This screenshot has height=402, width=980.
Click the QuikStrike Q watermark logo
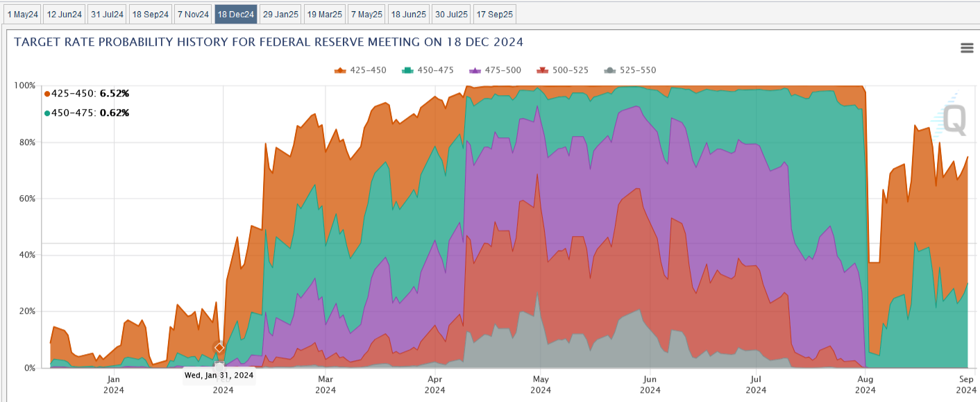952,117
